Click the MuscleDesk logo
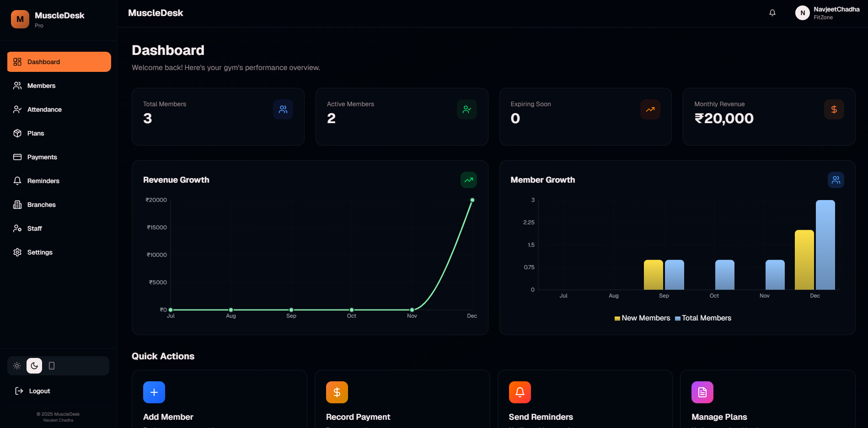Screen dimensions: 868x428 click(20, 19)
